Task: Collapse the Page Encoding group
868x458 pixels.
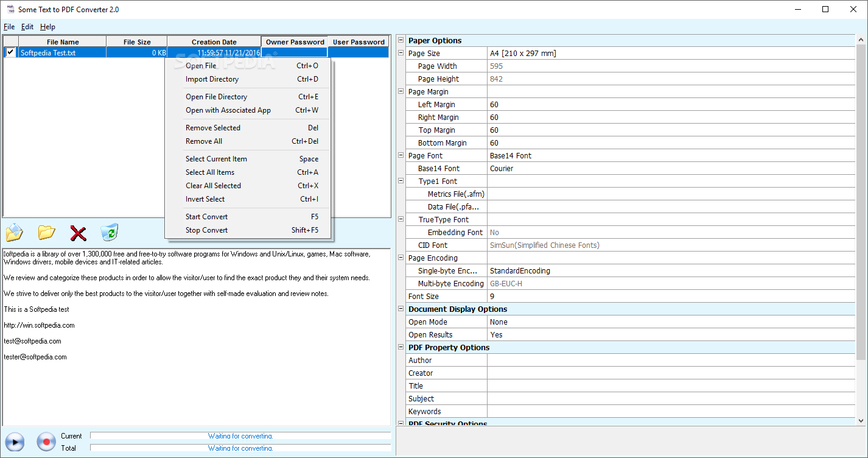Action: click(x=401, y=258)
